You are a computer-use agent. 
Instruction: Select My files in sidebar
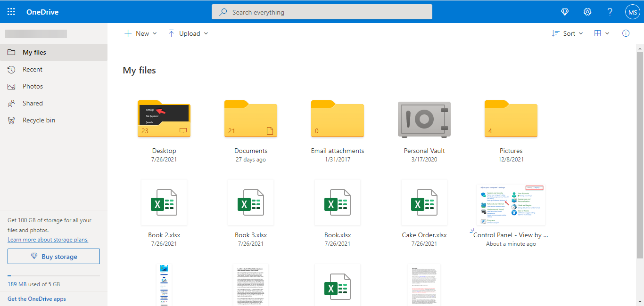(x=54, y=52)
